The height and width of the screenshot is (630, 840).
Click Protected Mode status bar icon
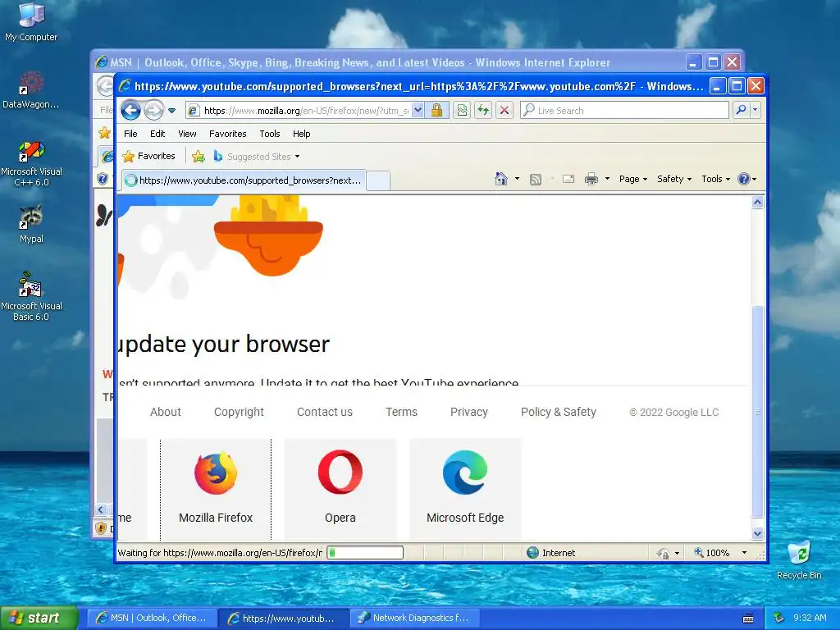coord(663,553)
